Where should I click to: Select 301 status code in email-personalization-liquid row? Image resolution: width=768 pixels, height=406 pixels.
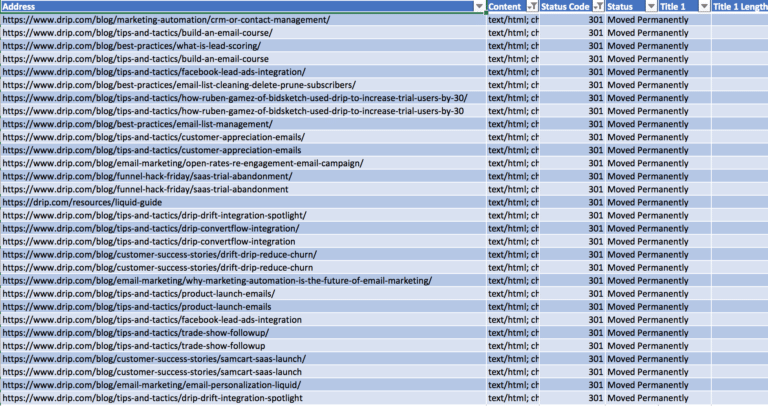click(x=573, y=385)
